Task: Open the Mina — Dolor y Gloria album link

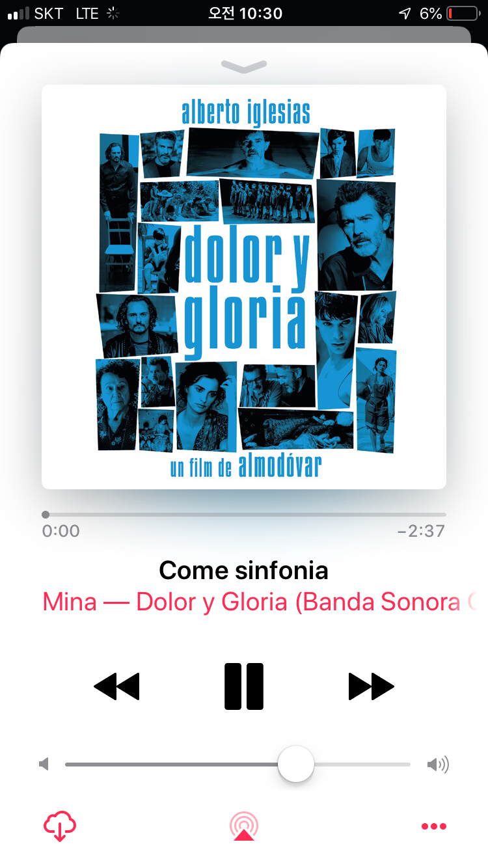Action: pos(259,602)
